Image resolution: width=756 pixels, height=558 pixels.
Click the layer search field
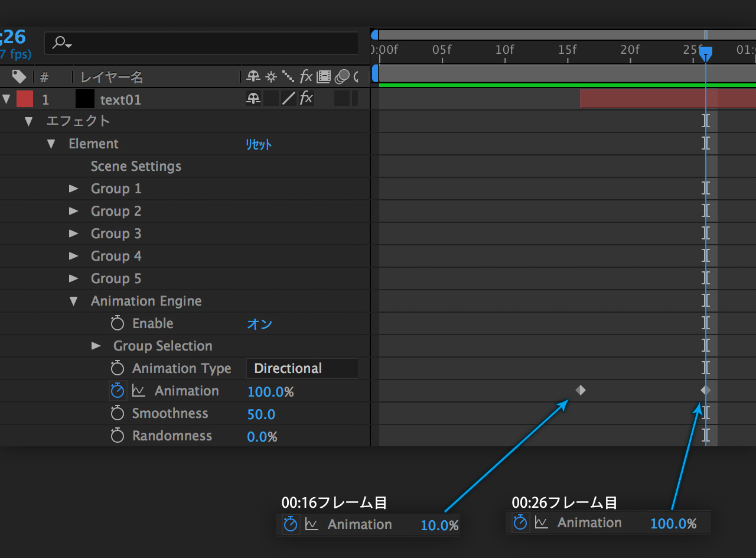pos(201,43)
